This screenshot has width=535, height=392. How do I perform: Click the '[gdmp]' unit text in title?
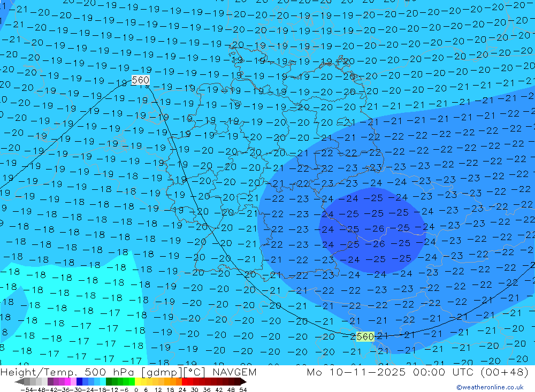pyautogui.click(x=161, y=372)
